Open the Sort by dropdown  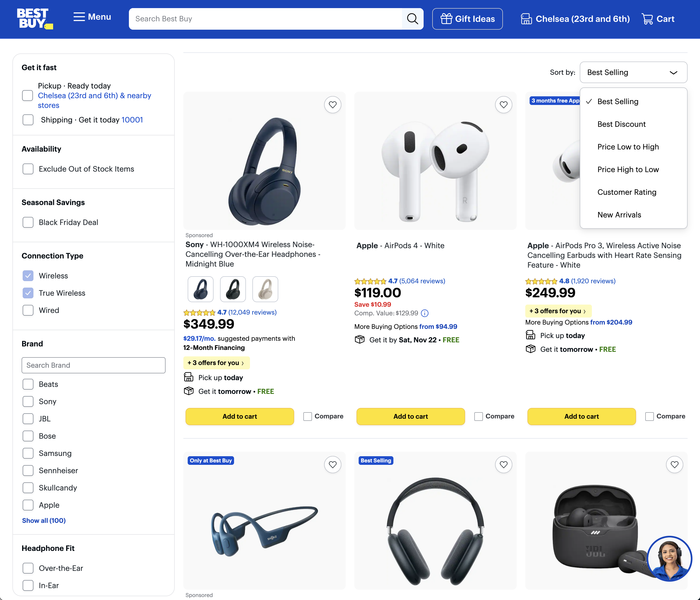pyautogui.click(x=633, y=72)
